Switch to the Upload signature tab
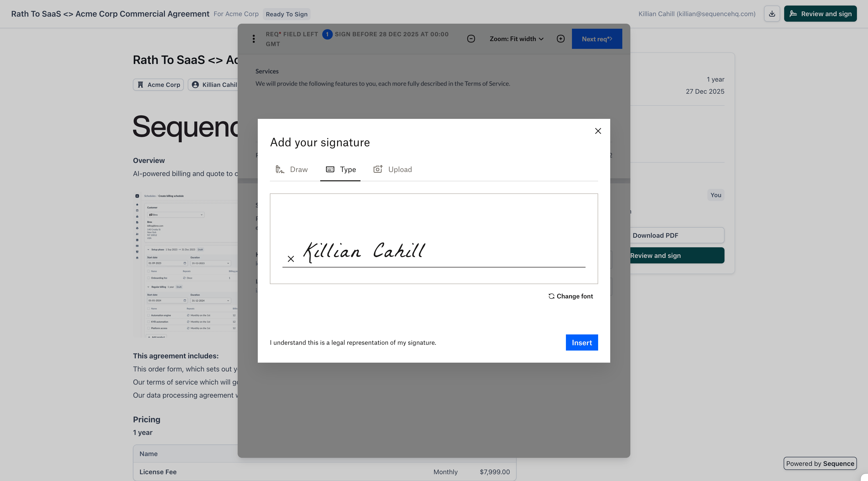The image size is (868, 481). pos(392,169)
